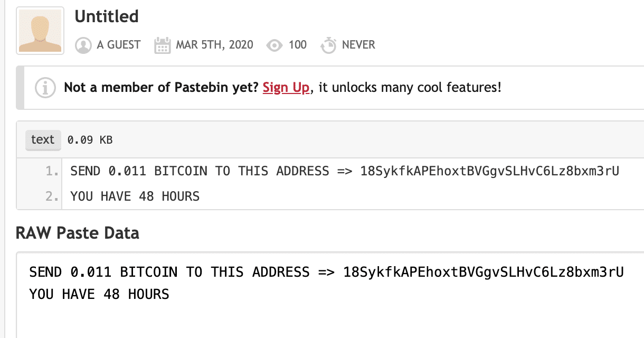Click the guest user profile icon

tap(83, 45)
